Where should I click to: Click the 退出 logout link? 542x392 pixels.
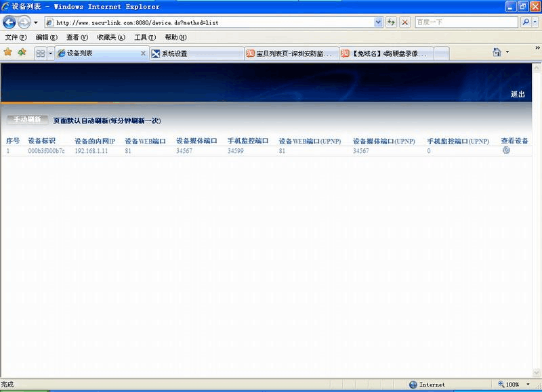(518, 94)
